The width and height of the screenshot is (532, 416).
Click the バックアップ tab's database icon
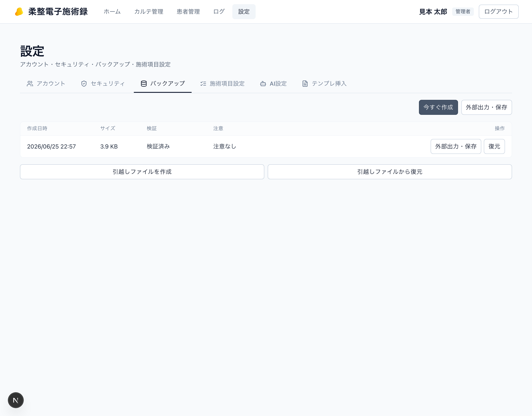click(x=144, y=84)
